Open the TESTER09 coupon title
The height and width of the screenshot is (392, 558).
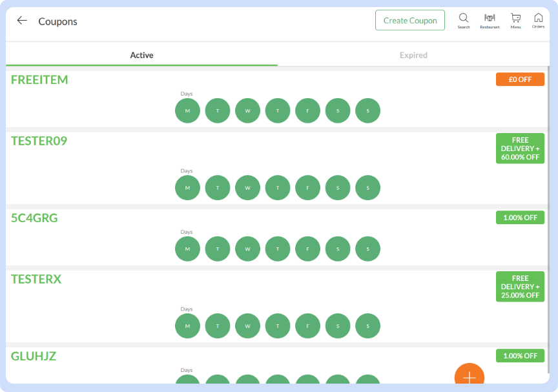[39, 141]
